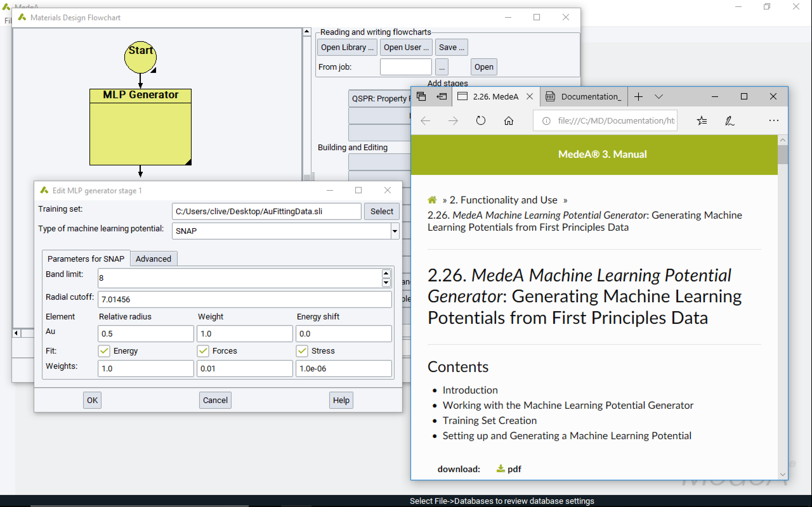Open a new browser tab with plus
Viewport: 812px width, 507px height.
pos(638,97)
